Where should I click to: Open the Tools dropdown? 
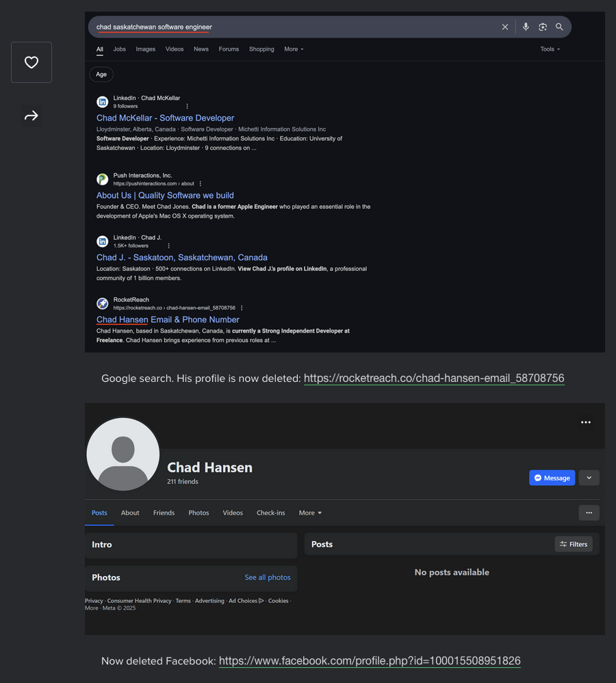[x=550, y=49]
